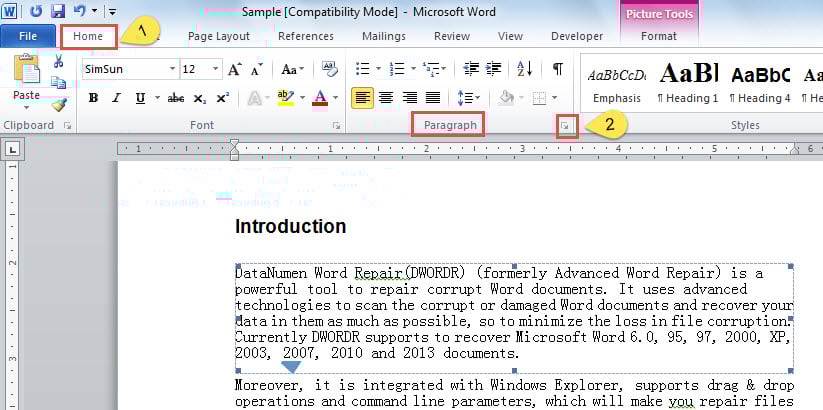823x410 pixels.
Task: Click the Sort A-Z icon
Action: [x=527, y=69]
